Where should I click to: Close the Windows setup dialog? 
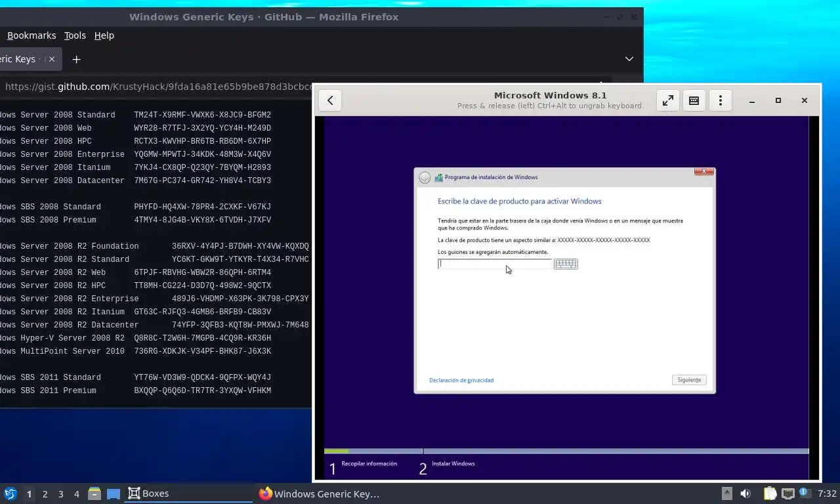click(x=704, y=171)
